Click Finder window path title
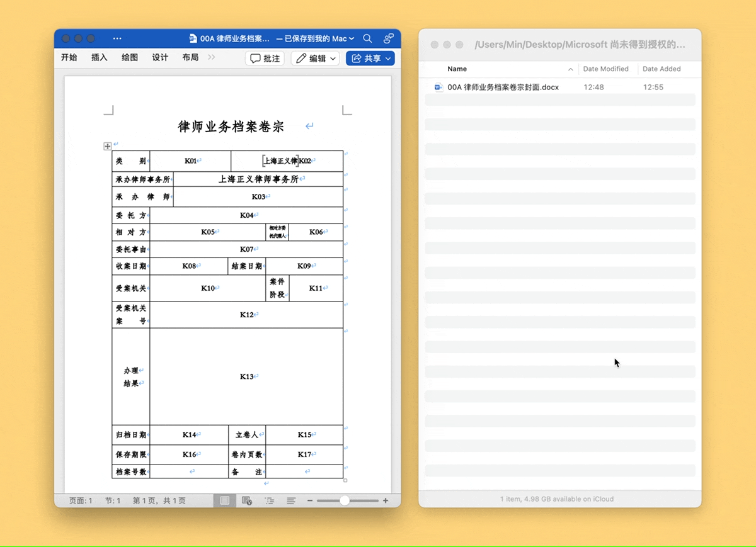 coord(580,45)
